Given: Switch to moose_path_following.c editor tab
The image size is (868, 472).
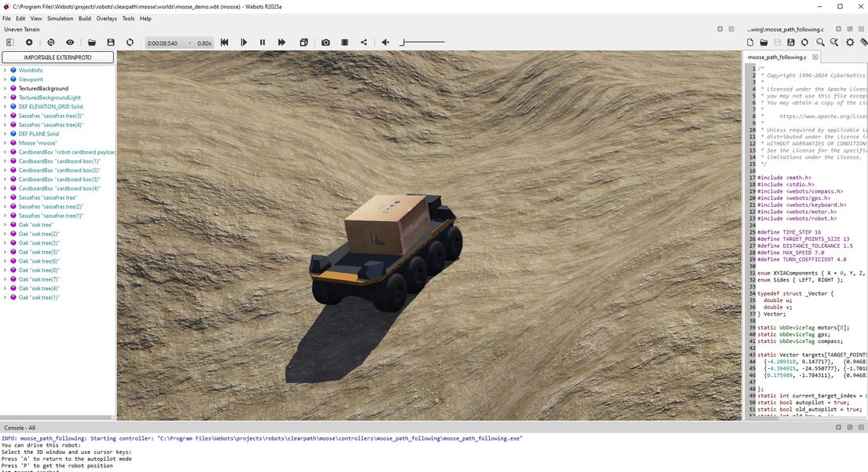Looking at the screenshot, I should click(x=777, y=57).
